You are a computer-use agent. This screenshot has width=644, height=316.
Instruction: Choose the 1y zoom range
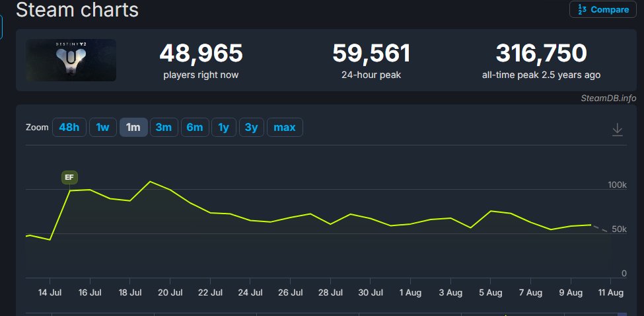point(223,128)
